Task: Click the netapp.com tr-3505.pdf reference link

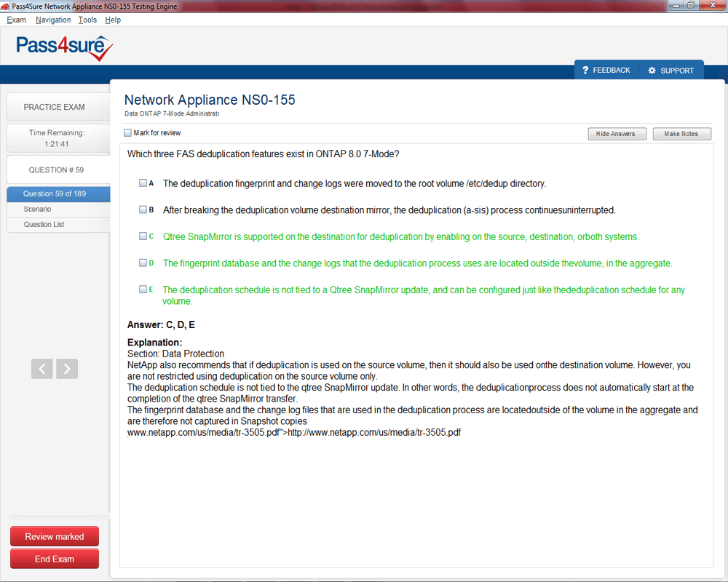Action: 294,433
